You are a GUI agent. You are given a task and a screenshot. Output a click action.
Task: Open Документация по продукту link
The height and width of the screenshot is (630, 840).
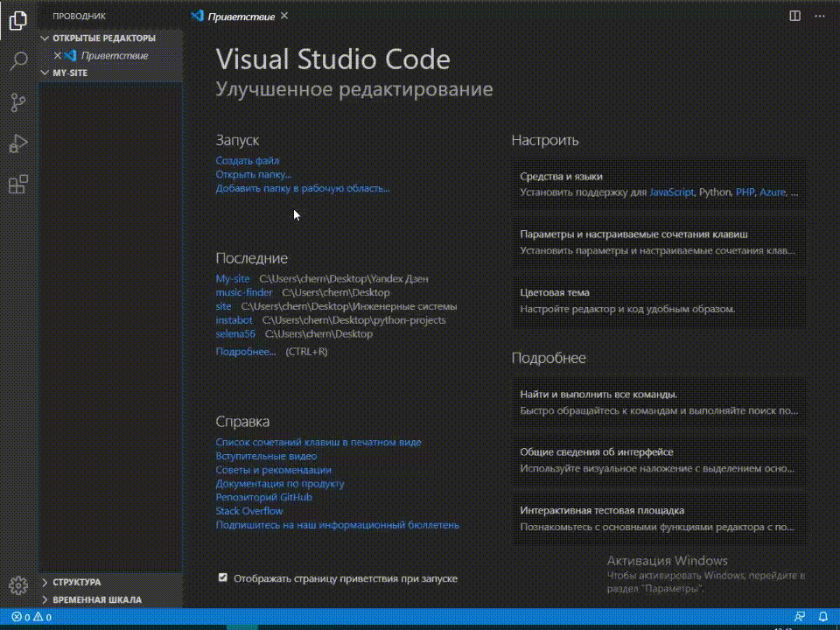coord(280,483)
